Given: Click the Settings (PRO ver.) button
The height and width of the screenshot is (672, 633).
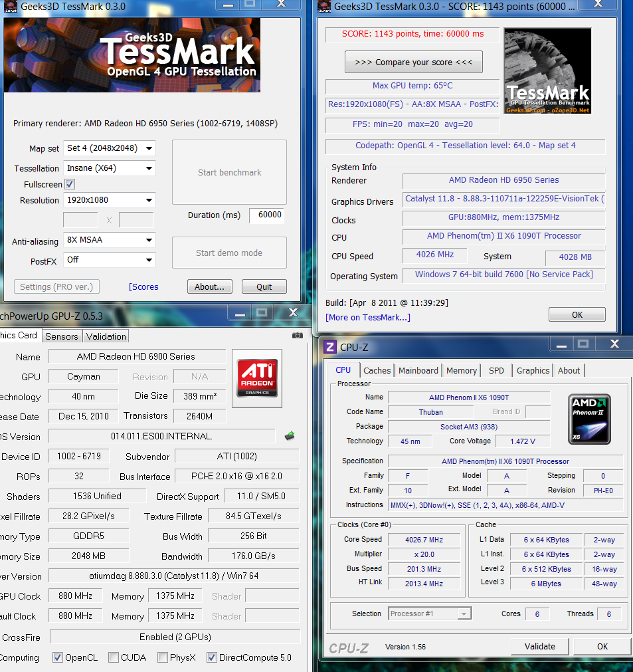Looking at the screenshot, I should pos(56,286).
